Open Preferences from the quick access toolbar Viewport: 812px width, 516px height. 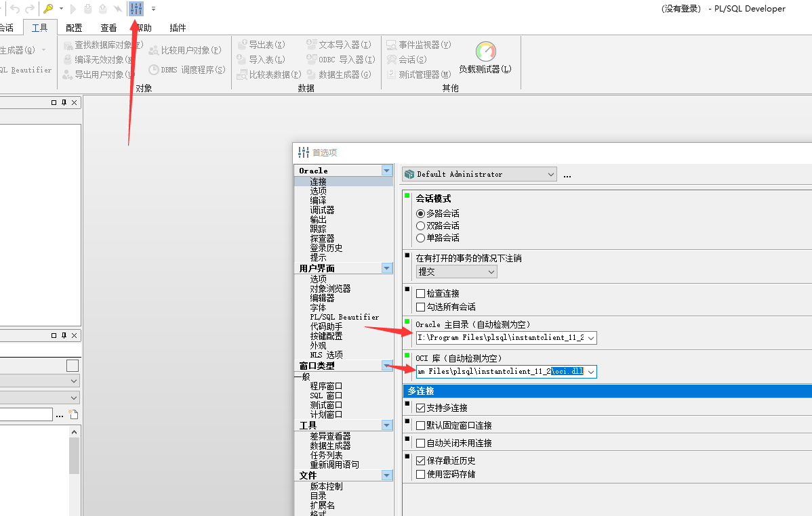pyautogui.click(x=136, y=9)
